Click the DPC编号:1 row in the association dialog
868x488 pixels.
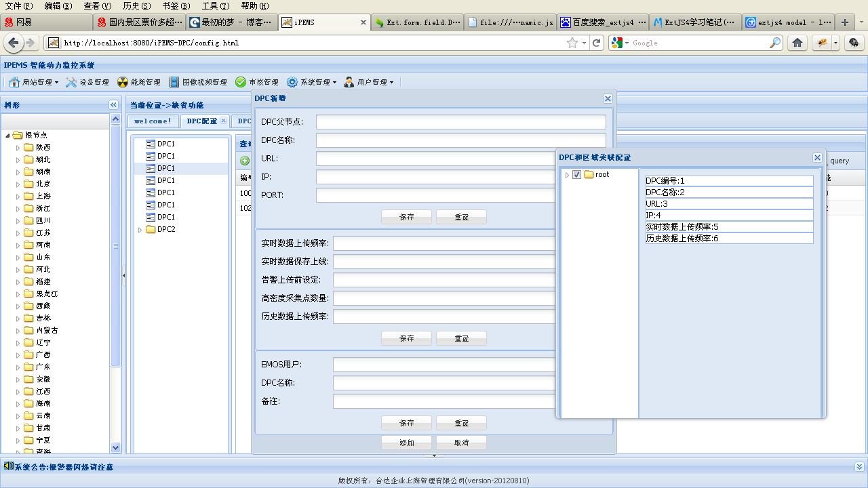point(729,181)
